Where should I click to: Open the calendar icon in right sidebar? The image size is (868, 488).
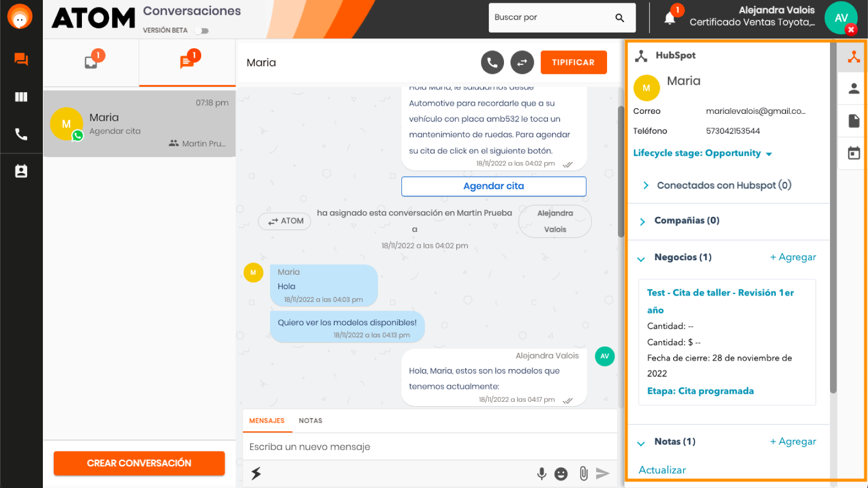[x=852, y=153]
